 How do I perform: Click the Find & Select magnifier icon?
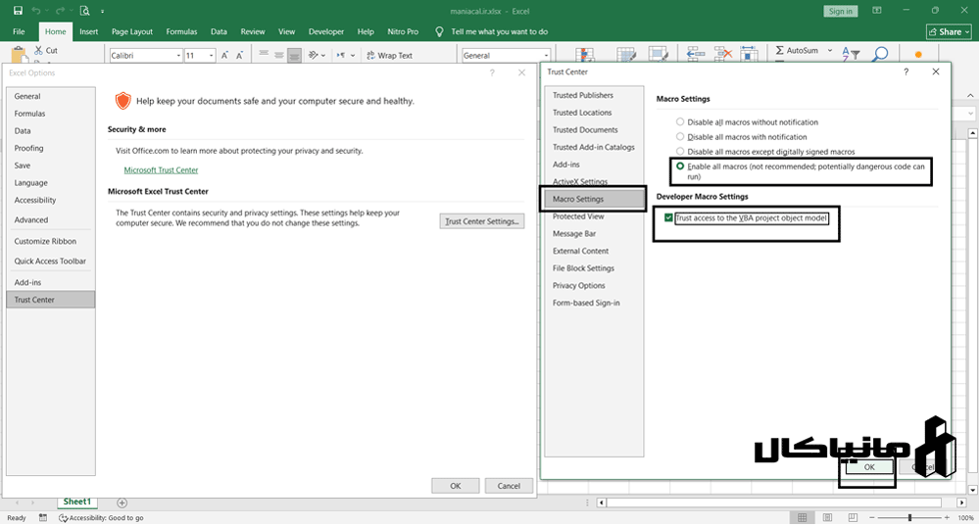pyautogui.click(x=880, y=56)
